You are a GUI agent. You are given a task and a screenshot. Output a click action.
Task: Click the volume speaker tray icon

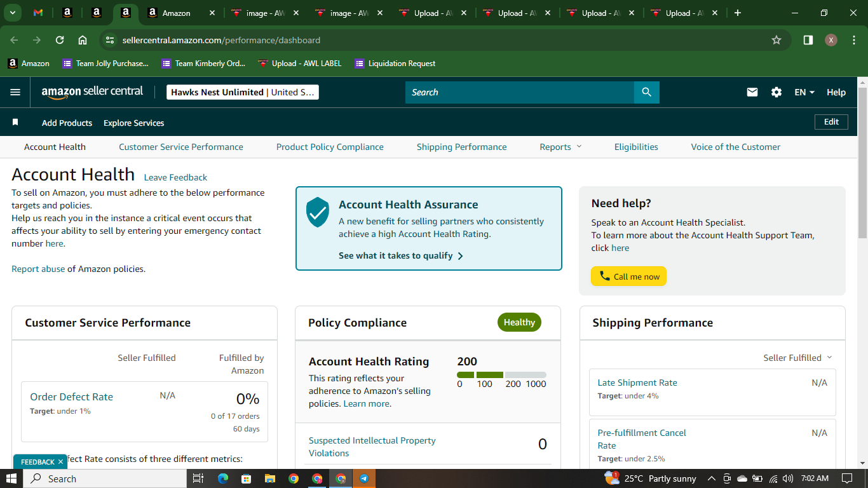(x=788, y=478)
